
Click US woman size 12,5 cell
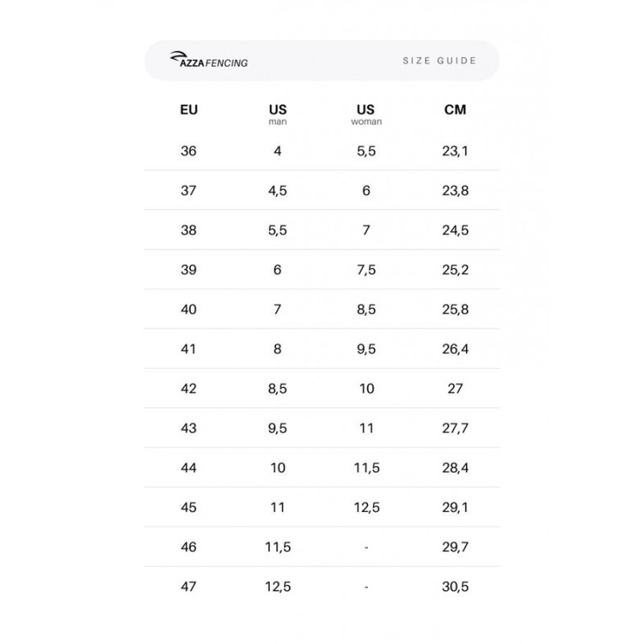click(x=367, y=508)
